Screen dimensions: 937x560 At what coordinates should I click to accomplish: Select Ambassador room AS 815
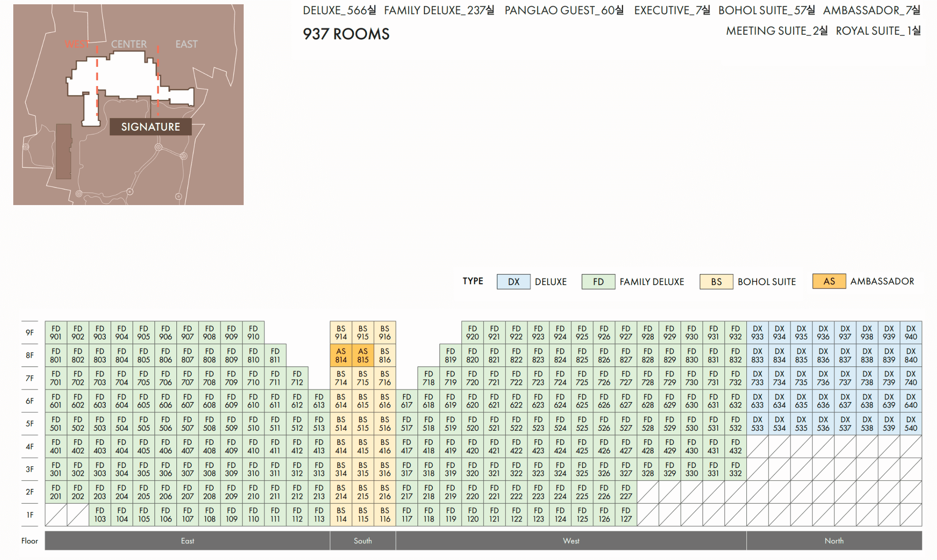pyautogui.click(x=363, y=355)
